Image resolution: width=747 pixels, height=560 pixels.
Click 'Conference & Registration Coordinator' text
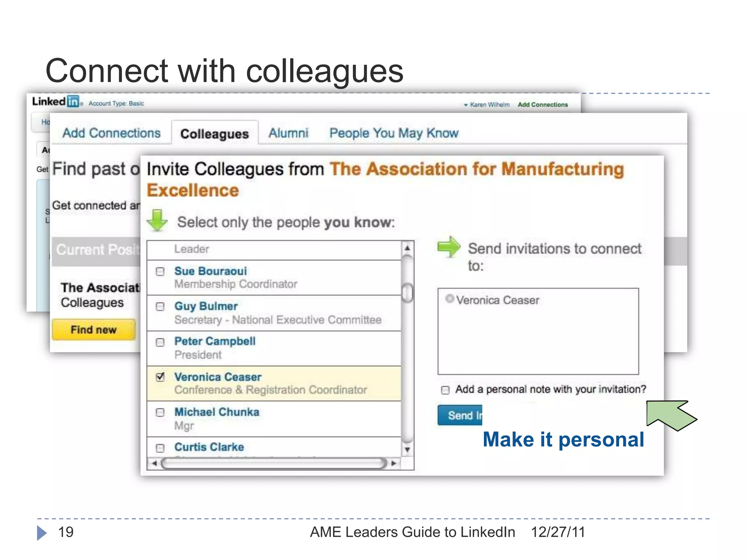[270, 390]
